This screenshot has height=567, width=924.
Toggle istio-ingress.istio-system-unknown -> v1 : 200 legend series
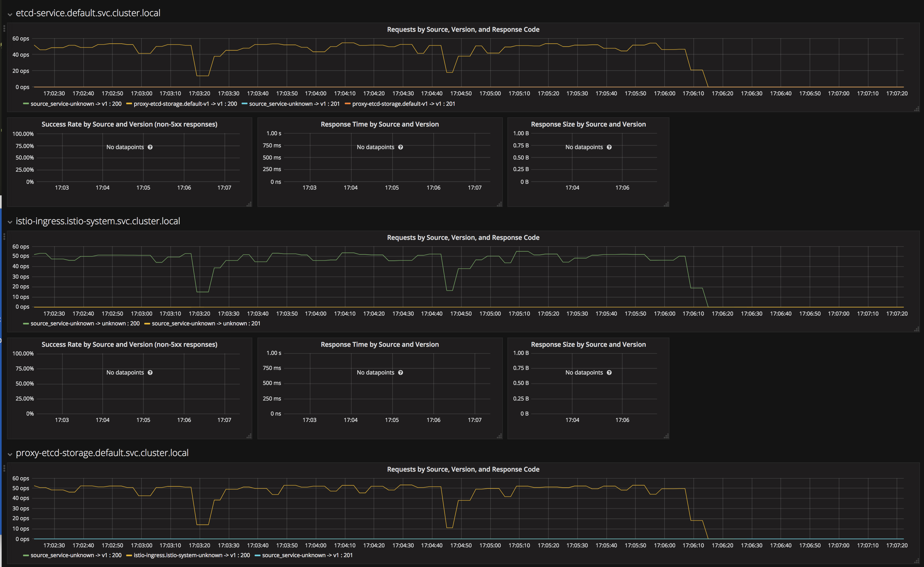tap(192, 555)
